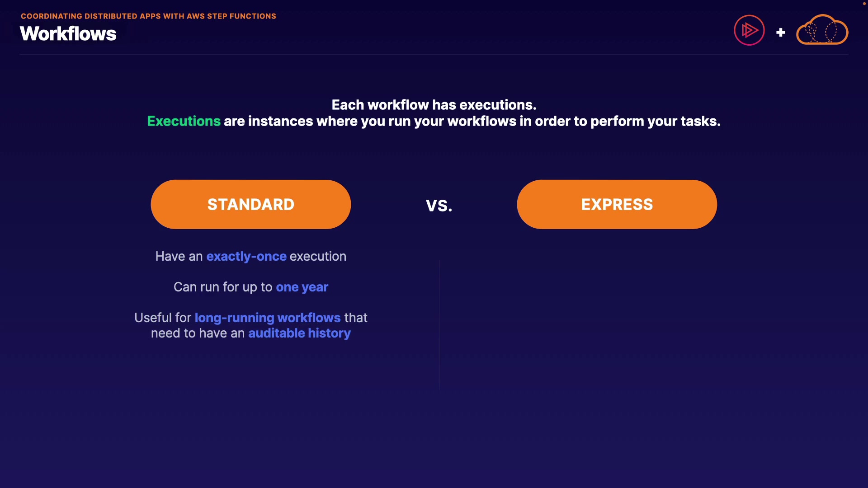Viewport: 868px width, 488px height.
Task: Click the "long-running workflows" highlighted phrase
Action: (268, 318)
